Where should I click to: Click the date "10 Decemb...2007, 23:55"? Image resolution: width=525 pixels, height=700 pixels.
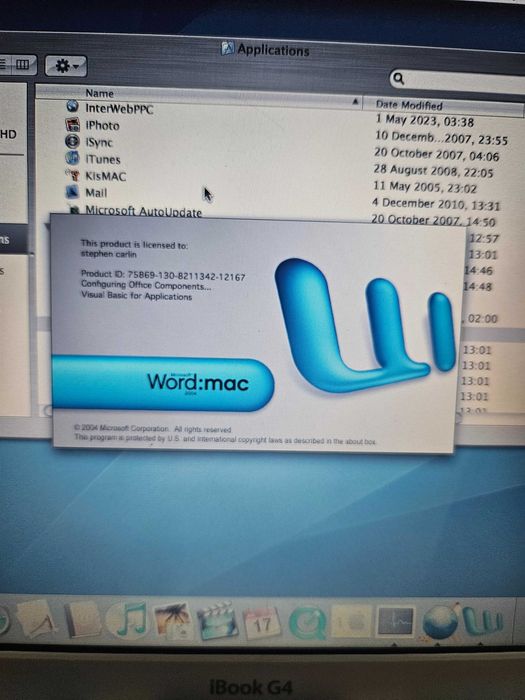click(441, 138)
